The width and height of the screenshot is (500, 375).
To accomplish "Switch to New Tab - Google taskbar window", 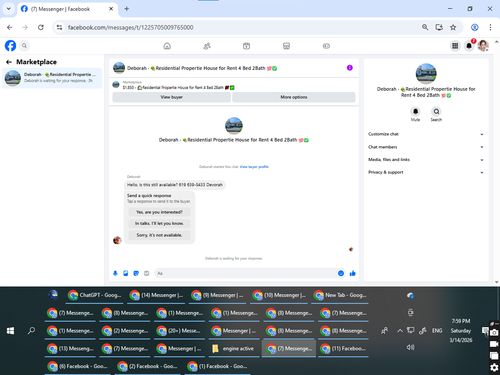I will tap(340, 295).
